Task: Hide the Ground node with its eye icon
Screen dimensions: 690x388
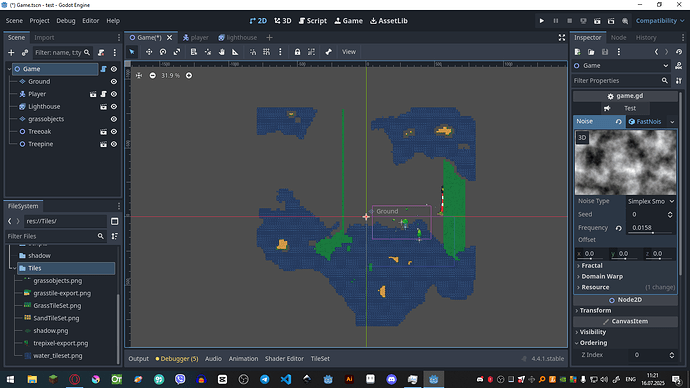Action: 114,81
